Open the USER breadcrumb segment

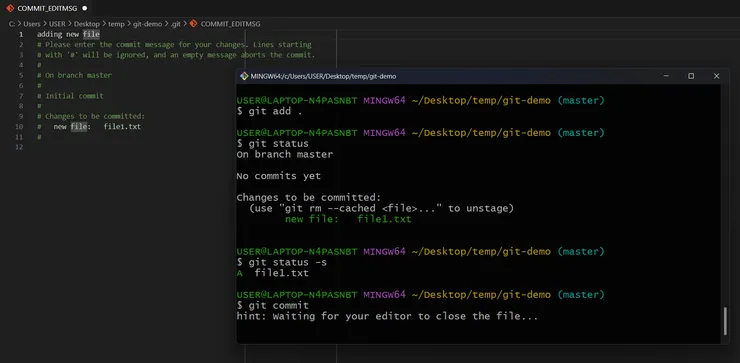[57, 24]
